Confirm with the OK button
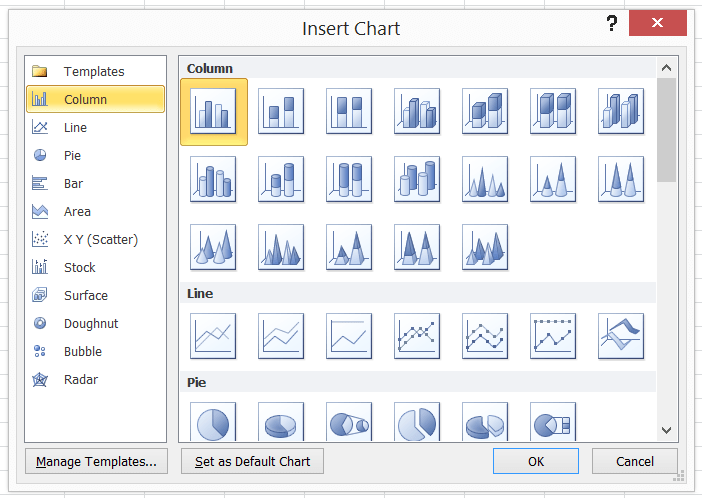702x498 pixels. click(536, 461)
